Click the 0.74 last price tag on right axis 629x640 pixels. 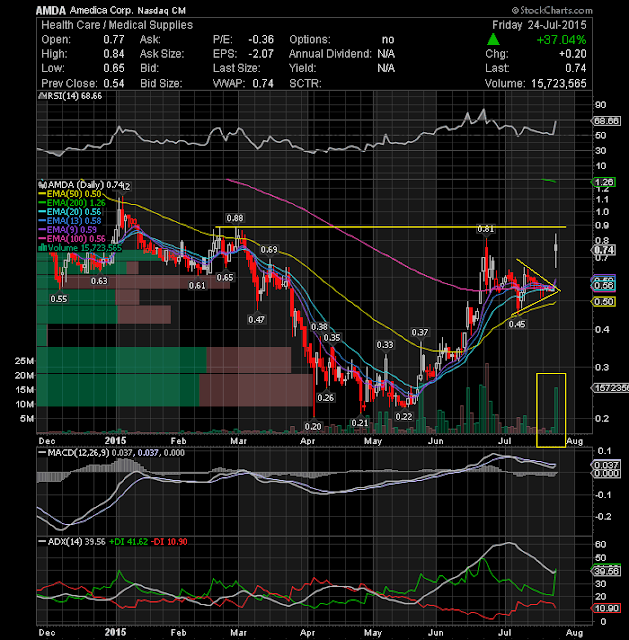605,250
